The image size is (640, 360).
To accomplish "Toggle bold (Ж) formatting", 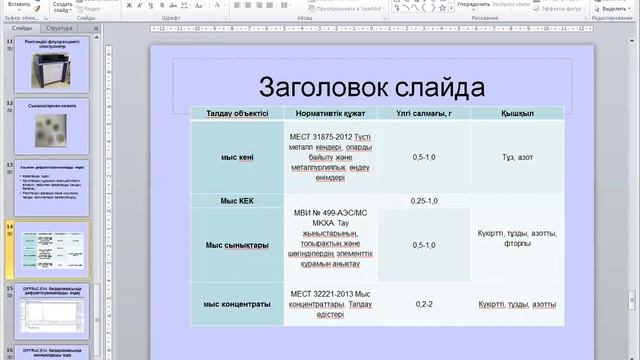I will tap(129, 6).
